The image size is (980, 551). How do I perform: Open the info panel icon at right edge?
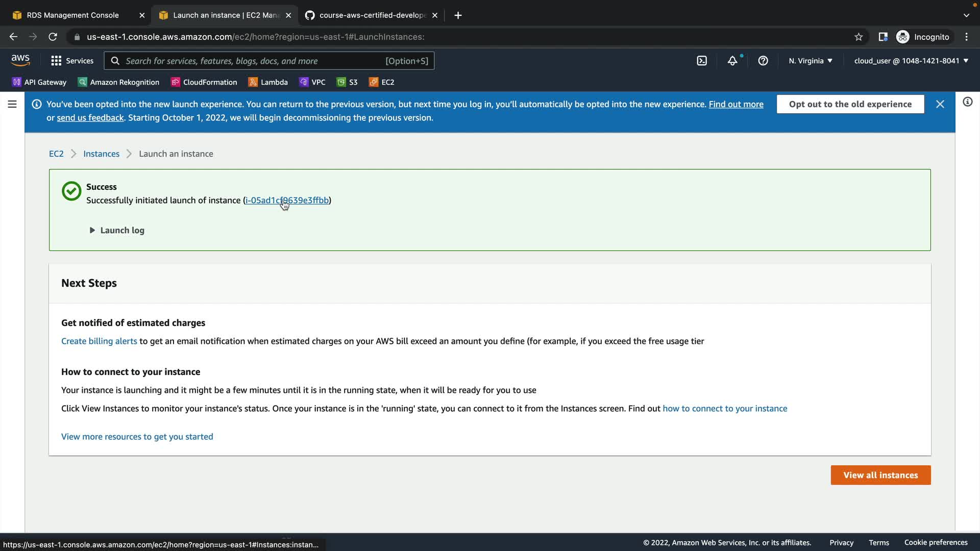tap(967, 102)
